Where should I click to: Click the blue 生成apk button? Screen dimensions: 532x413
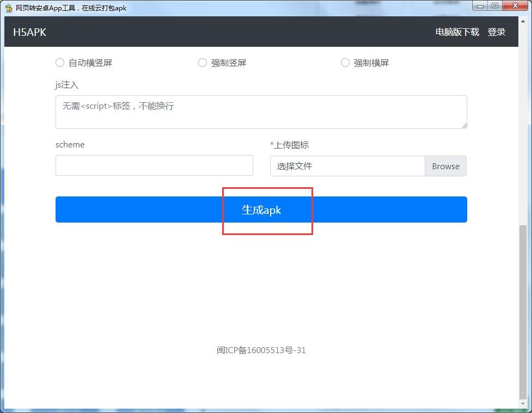pyautogui.click(x=261, y=209)
